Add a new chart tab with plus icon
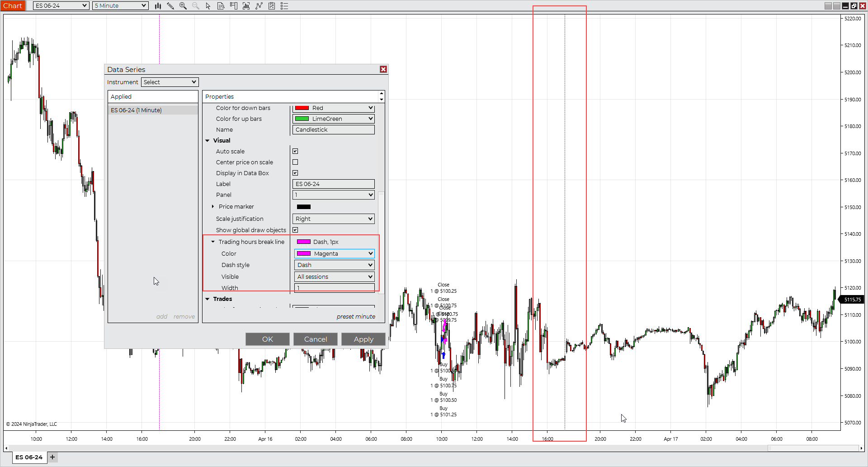This screenshot has width=868, height=467. click(52, 457)
